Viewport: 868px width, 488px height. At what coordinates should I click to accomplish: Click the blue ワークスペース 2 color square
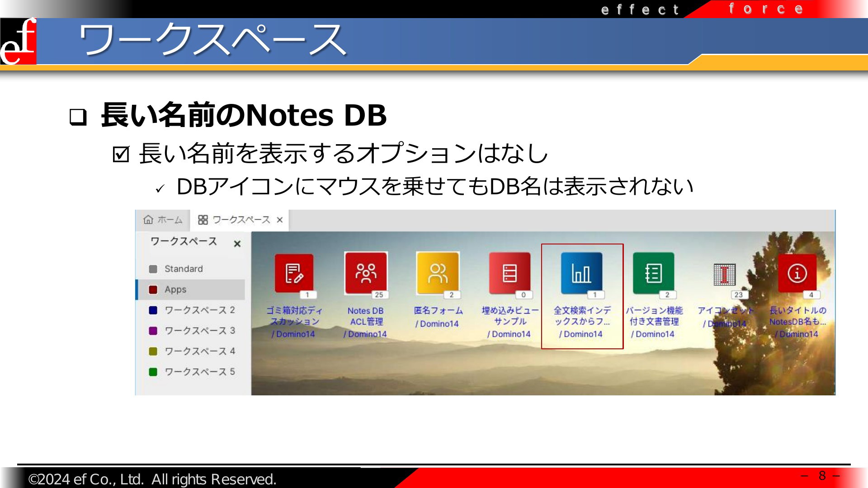153,310
